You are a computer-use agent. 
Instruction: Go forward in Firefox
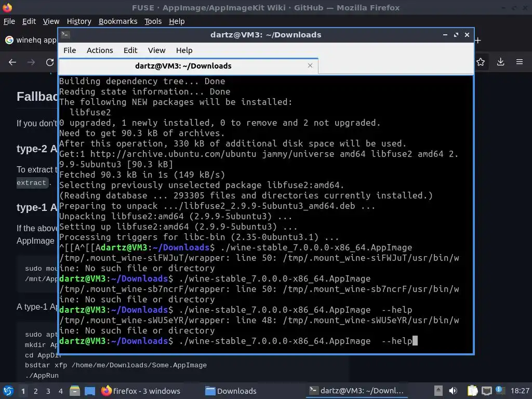coord(31,62)
